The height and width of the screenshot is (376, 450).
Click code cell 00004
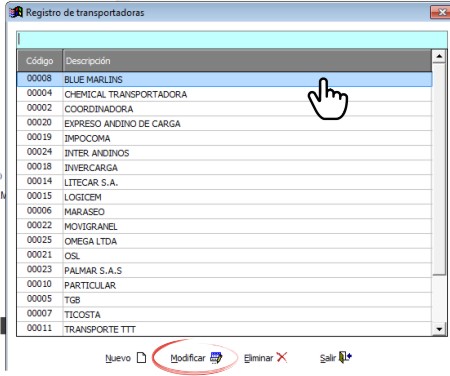tap(39, 93)
